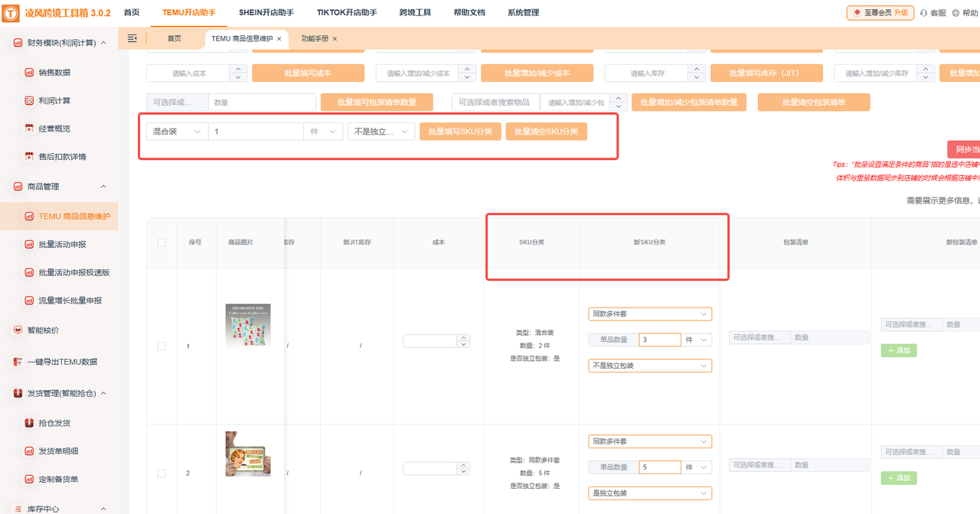The width and height of the screenshot is (980, 514).
Task: Open 销售数据 via its icon
Action: pyautogui.click(x=29, y=73)
